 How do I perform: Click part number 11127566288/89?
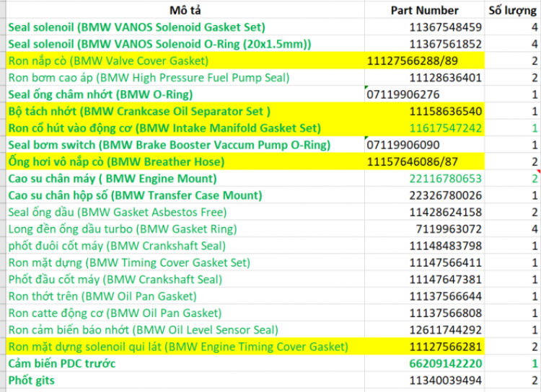tap(424, 61)
